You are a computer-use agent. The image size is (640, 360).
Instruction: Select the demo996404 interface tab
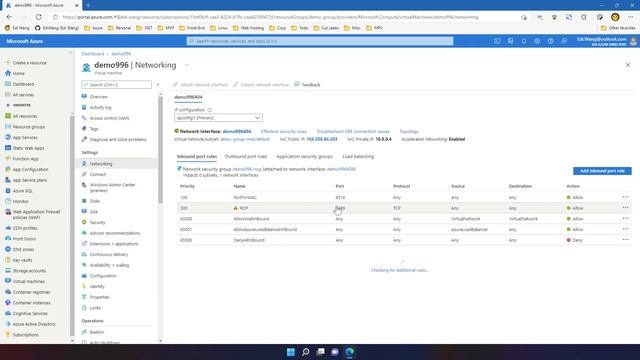tap(188, 97)
